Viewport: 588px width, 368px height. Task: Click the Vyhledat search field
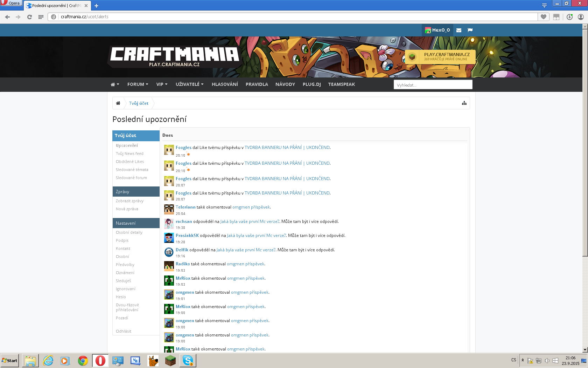[433, 85]
